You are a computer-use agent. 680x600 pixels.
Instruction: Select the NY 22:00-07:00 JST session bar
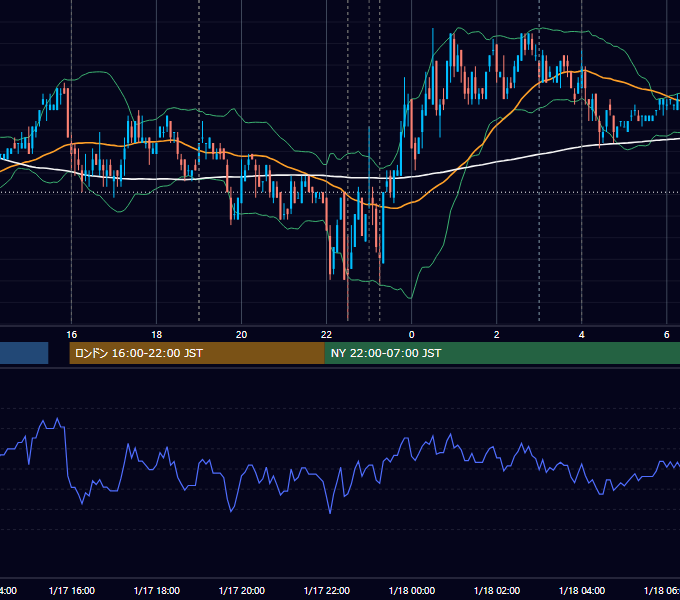[x=502, y=353]
